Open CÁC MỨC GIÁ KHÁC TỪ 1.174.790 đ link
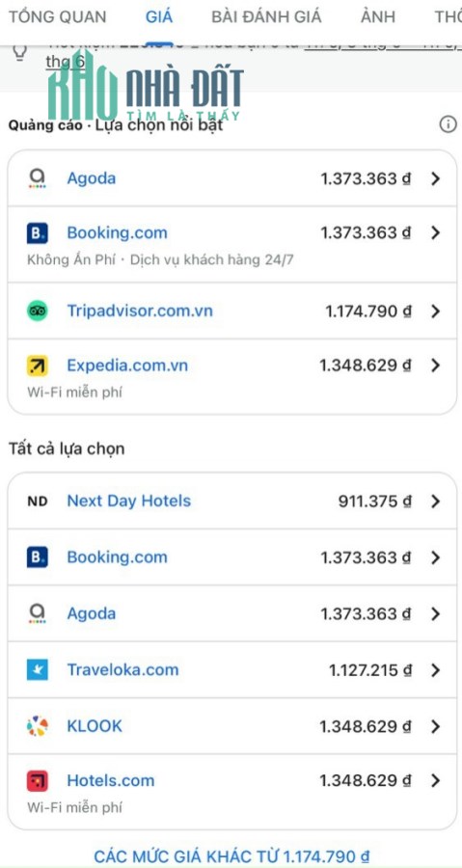The image size is (462, 868). coord(231,856)
